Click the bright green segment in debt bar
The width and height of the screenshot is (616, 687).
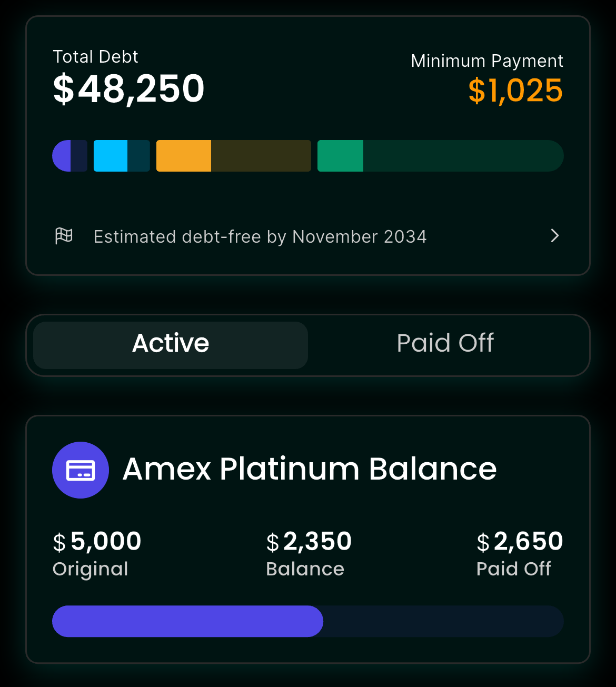(340, 156)
